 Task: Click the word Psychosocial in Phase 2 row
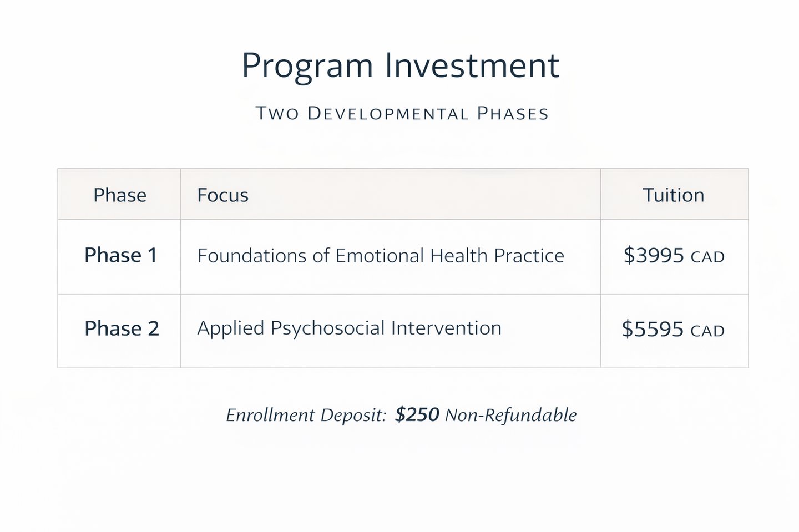[x=327, y=328]
